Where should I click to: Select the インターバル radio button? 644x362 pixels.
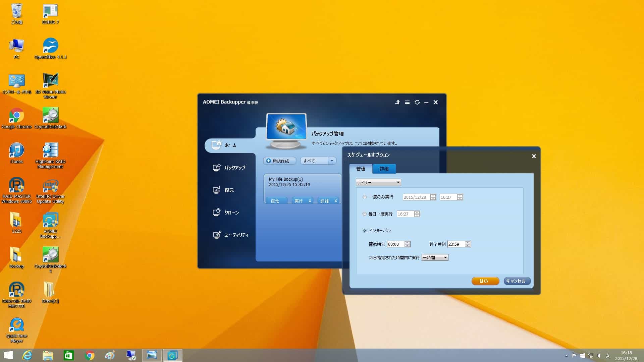coord(365,231)
